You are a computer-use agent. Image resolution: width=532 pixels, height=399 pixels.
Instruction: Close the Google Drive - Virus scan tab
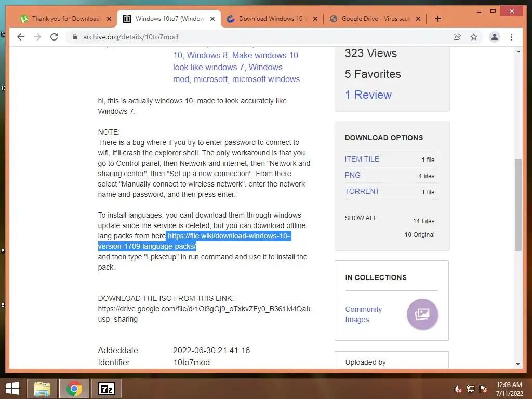point(418,19)
